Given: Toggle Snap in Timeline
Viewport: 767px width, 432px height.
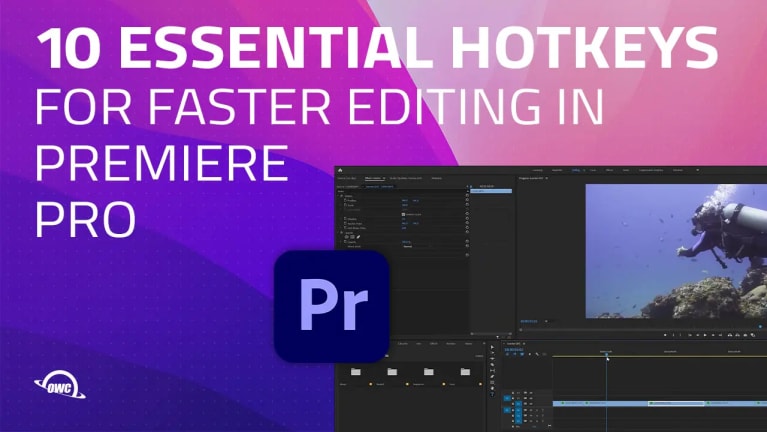Looking at the screenshot, I should point(515,354).
